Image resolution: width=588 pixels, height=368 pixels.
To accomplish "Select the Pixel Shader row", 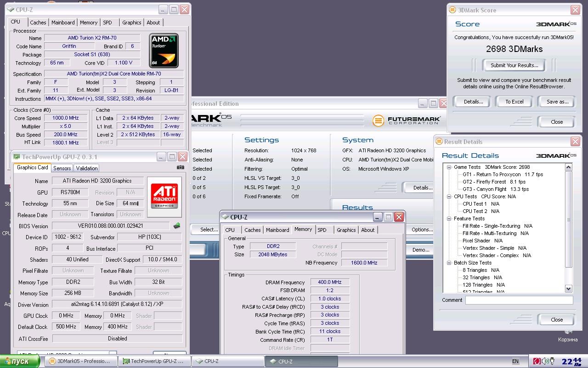I will (x=482, y=241).
